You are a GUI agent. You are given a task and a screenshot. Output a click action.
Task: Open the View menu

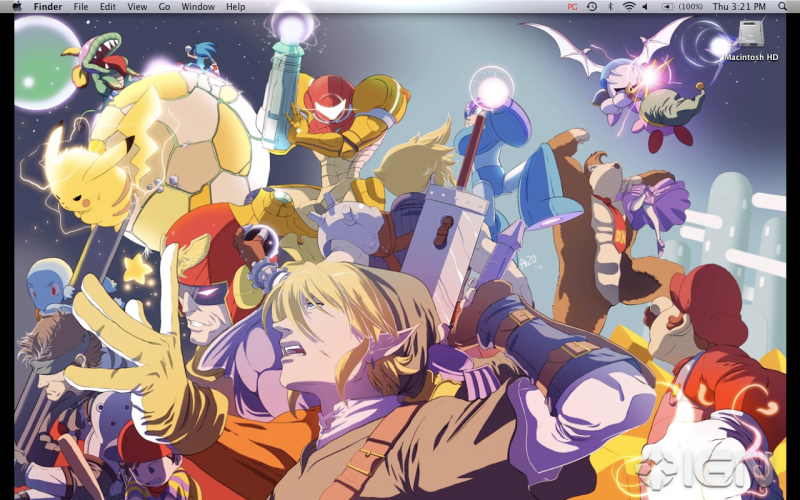137,7
